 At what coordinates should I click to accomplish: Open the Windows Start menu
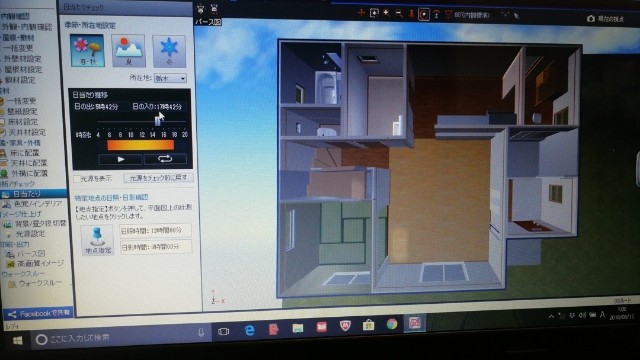[17, 340]
